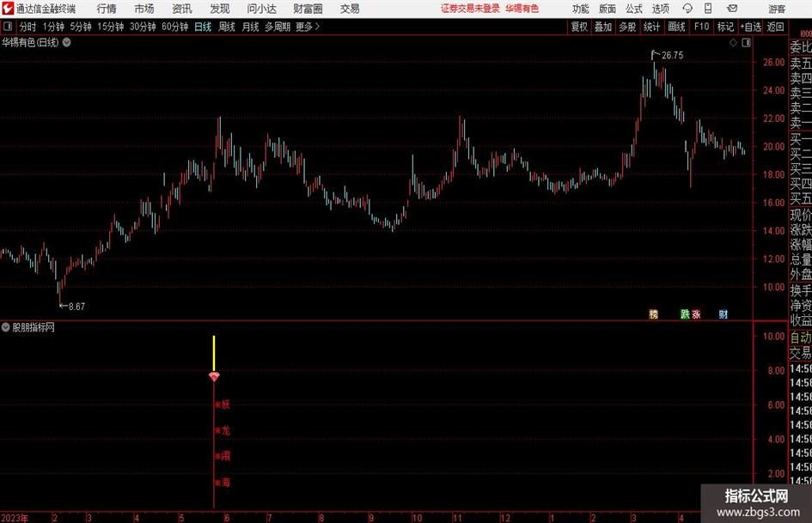Switch to the 5分钟 period tab
The height and width of the screenshot is (523, 812).
click(81, 27)
